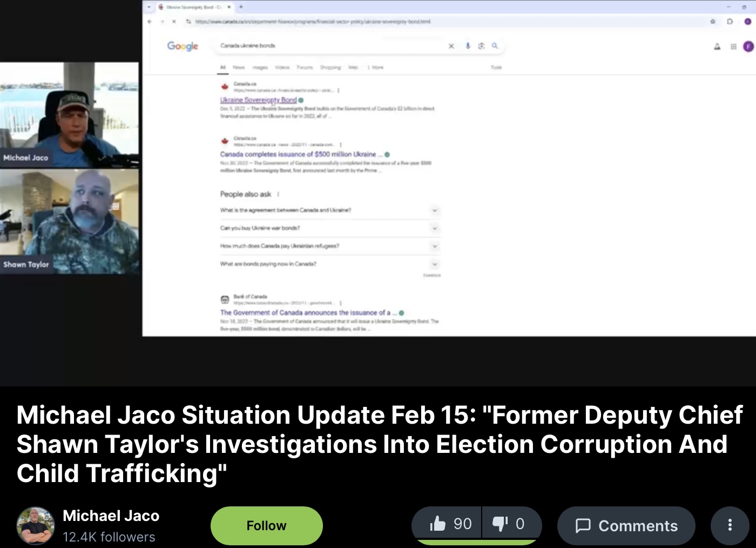Click the Google account avatar

pyautogui.click(x=748, y=46)
